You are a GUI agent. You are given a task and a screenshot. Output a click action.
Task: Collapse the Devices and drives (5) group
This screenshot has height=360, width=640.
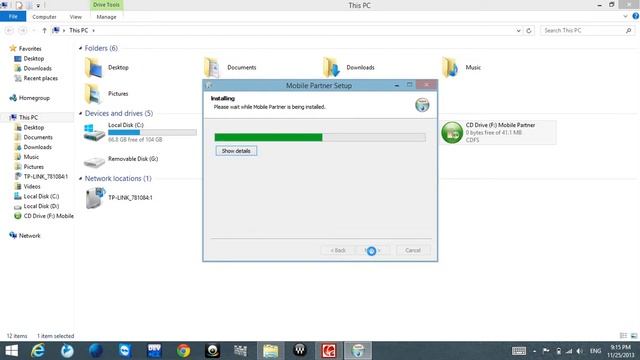[x=80, y=113]
